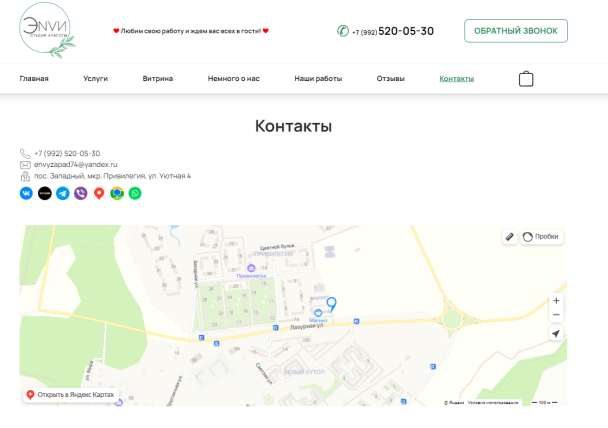The image size is (608, 428).
Task: Select the map ruler measurement tool
Action: 510,237
